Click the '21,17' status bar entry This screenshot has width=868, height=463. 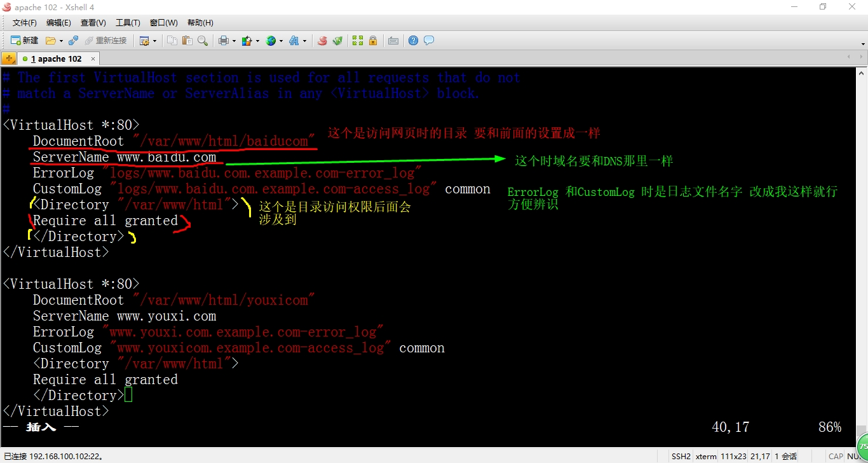click(761, 456)
